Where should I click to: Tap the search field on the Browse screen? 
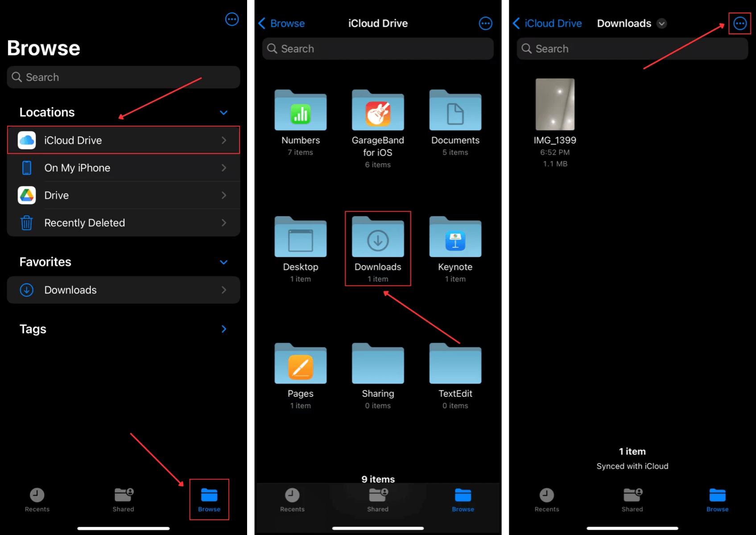click(124, 77)
